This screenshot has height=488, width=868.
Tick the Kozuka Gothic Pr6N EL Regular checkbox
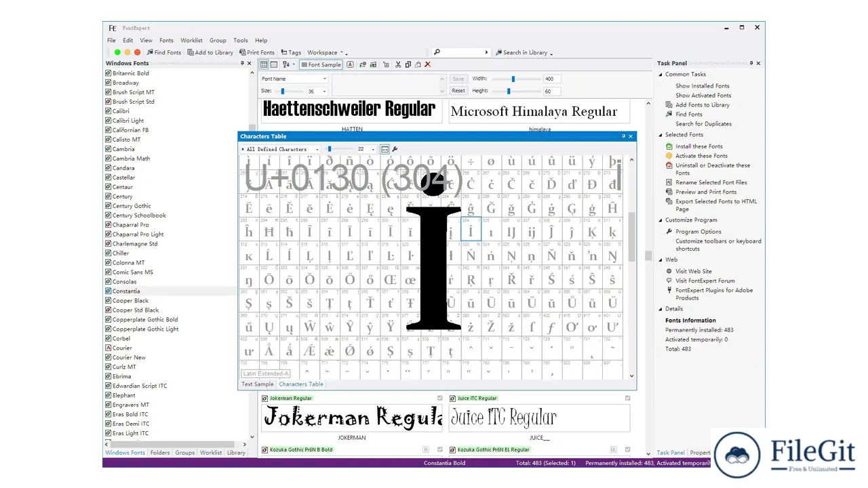click(x=628, y=449)
